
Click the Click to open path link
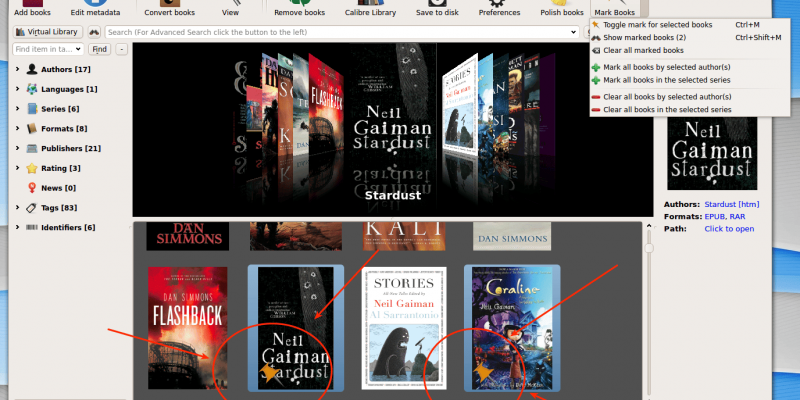(729, 229)
